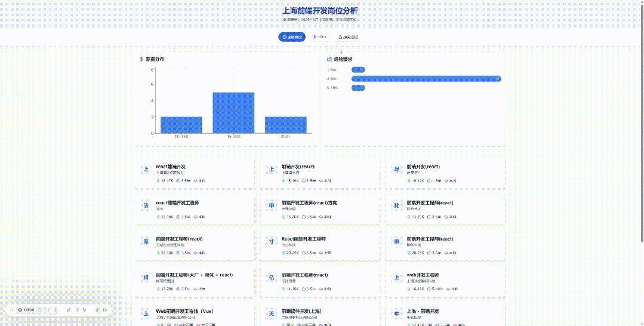The width and height of the screenshot is (644, 326).
Task: Open the 前端开发(react) 10-12K job card
Action: coord(445,174)
